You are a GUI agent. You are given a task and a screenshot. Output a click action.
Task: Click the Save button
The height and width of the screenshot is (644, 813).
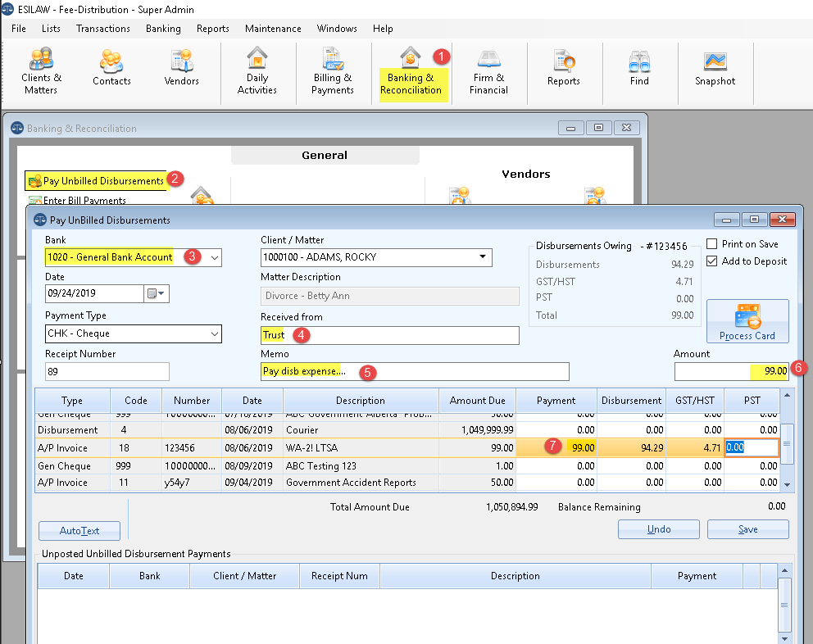[x=747, y=529]
